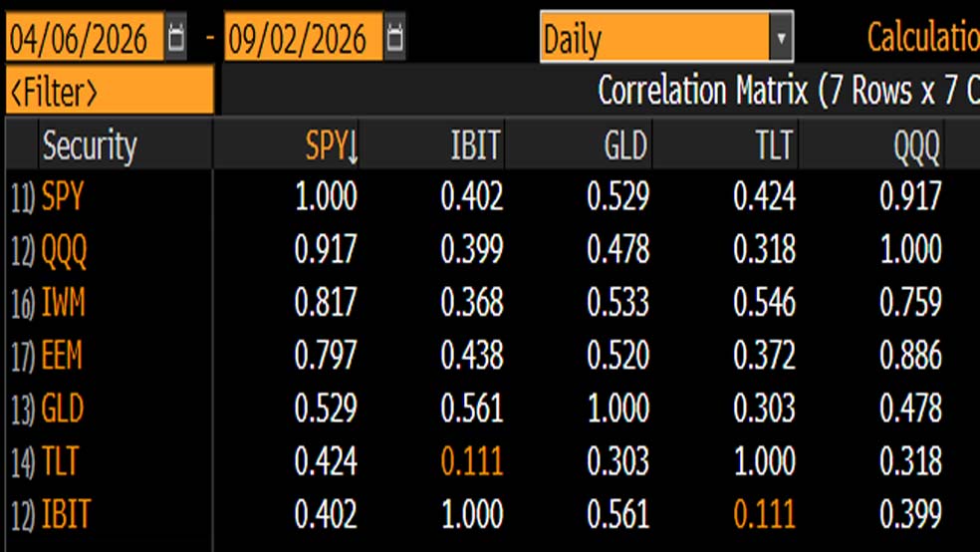Click the <Filter> input box
This screenshot has height=552, width=980.
coord(110,92)
